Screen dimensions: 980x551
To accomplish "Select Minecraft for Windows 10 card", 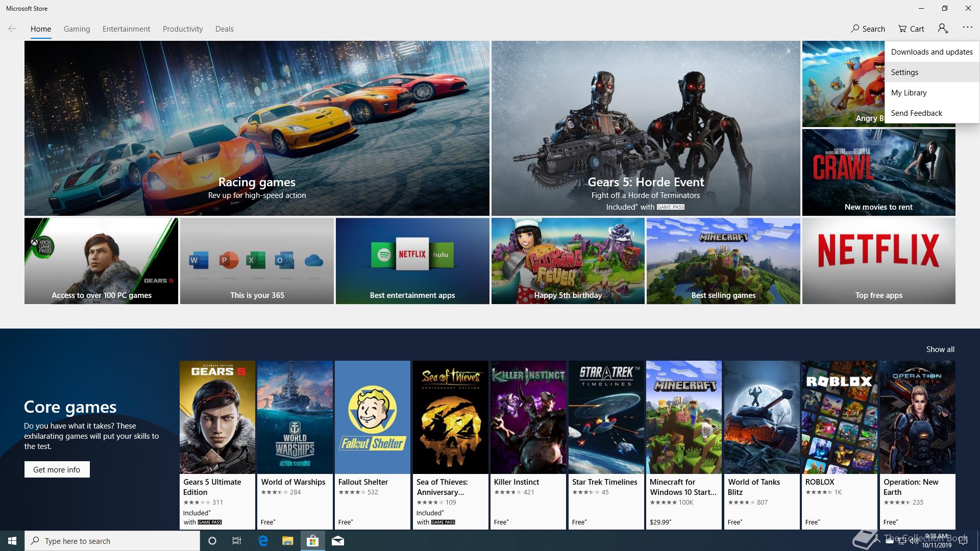I will tap(684, 445).
